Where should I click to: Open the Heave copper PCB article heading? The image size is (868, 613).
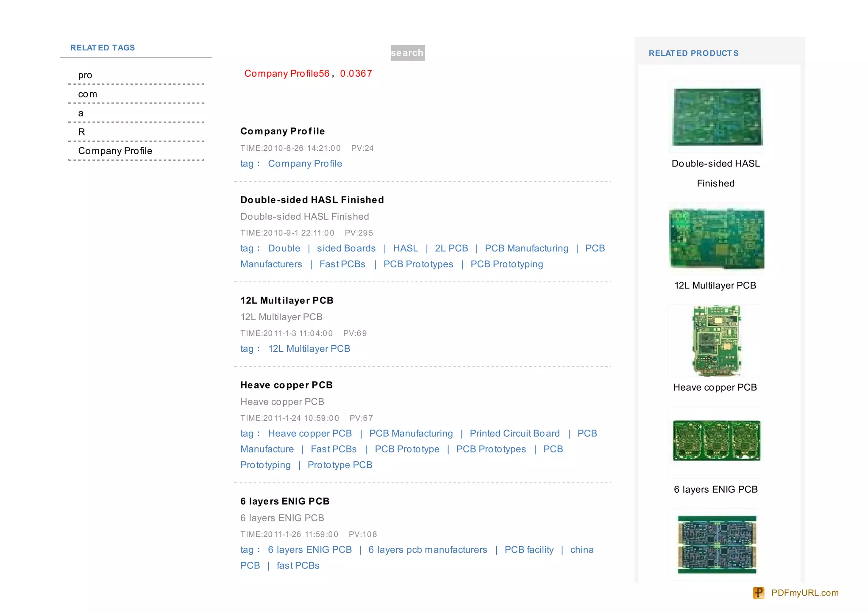[287, 385]
